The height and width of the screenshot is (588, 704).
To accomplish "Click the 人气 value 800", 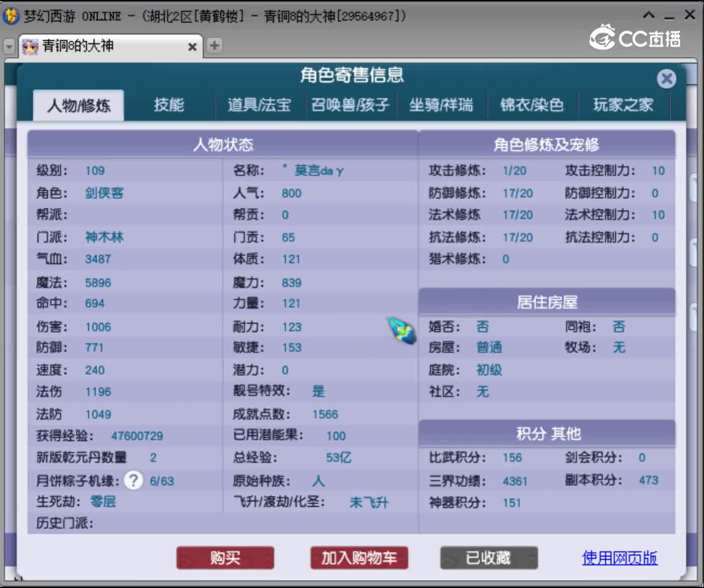I will 291,193.
